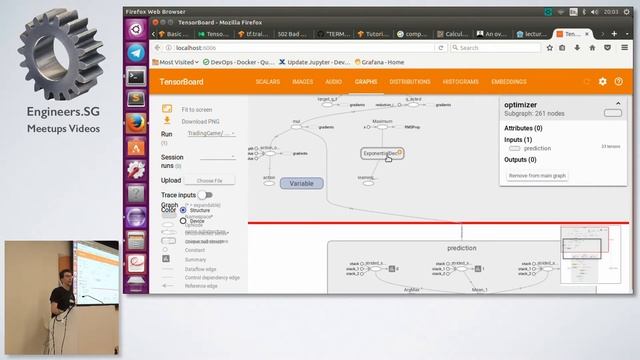Open the Update Jupyter bookmark
The image size is (640, 360).
314,62
